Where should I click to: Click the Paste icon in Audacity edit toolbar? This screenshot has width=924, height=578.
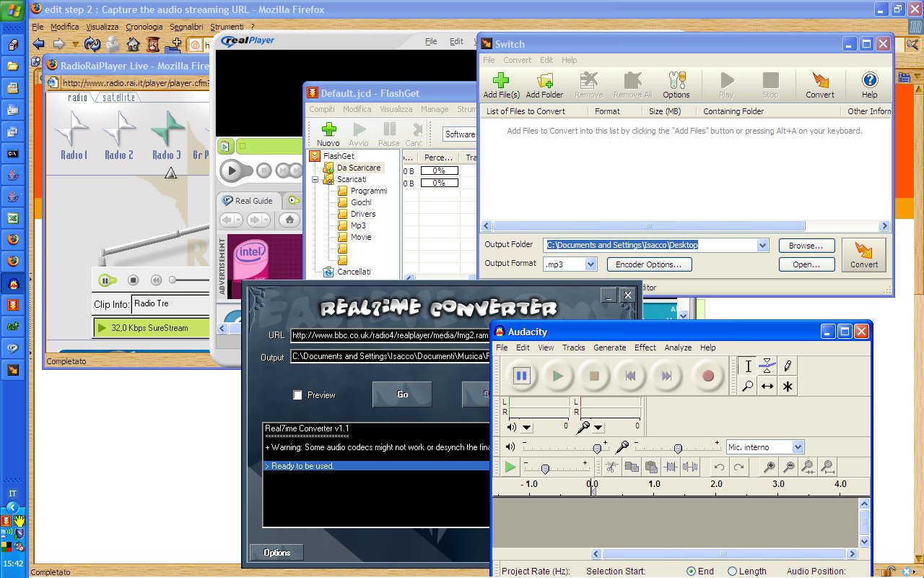[651, 467]
